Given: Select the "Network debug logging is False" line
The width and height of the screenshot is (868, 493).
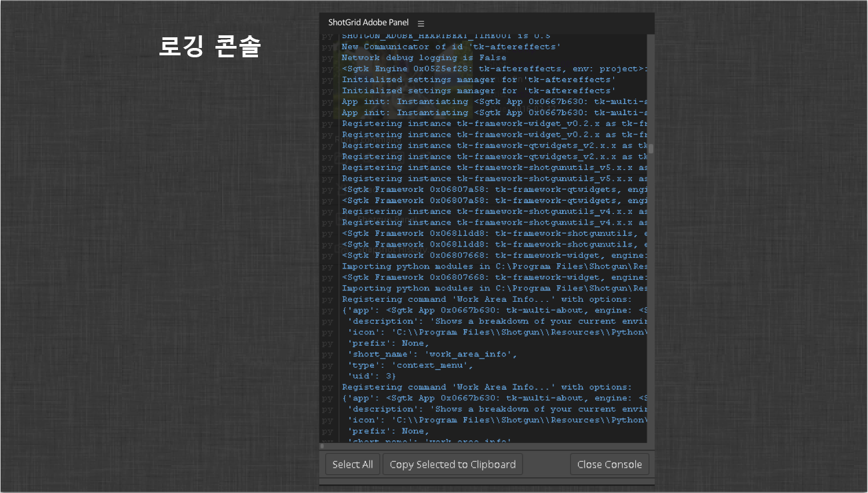Looking at the screenshot, I should (x=424, y=58).
